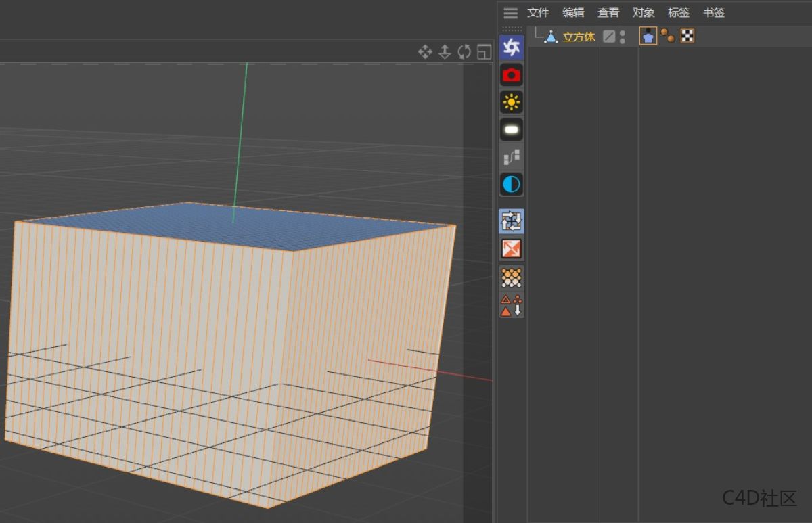Open the 标签 menu
Viewport: 812px width, 523px height.
point(679,12)
